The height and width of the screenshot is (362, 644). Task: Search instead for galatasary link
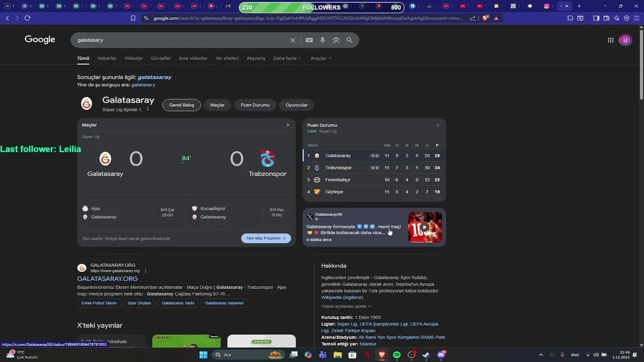(143, 85)
